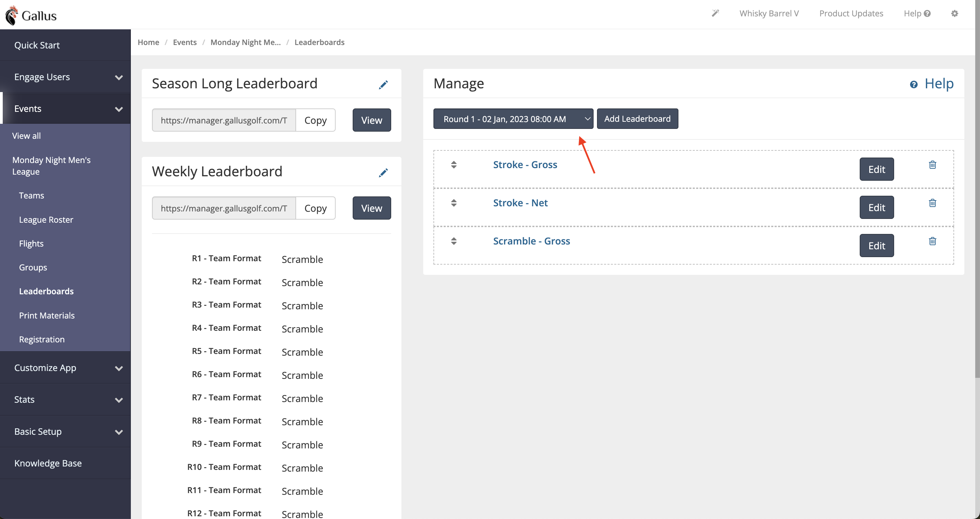Open the settings gear in top bar

(x=954, y=13)
